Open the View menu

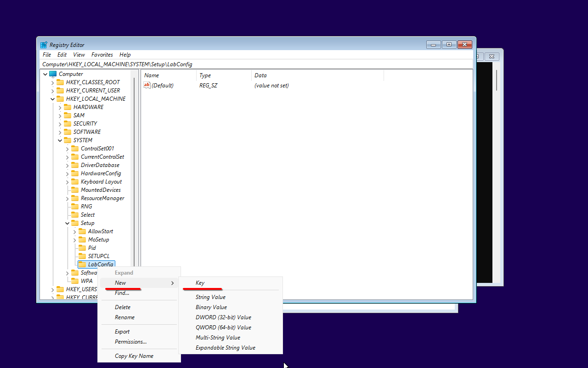pos(79,55)
